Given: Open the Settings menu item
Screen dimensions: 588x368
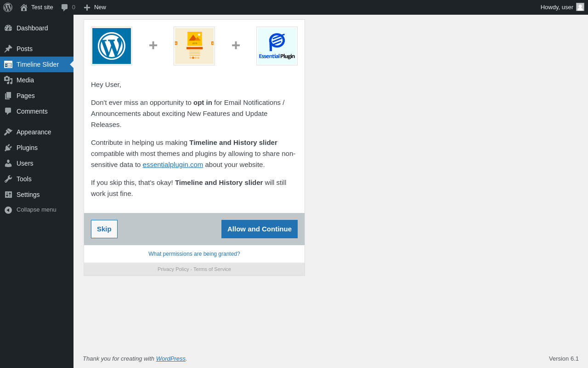Looking at the screenshot, I should click(37, 195).
